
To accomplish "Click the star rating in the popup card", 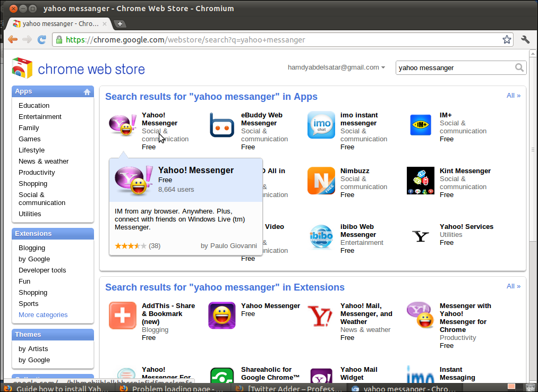I will (130, 246).
